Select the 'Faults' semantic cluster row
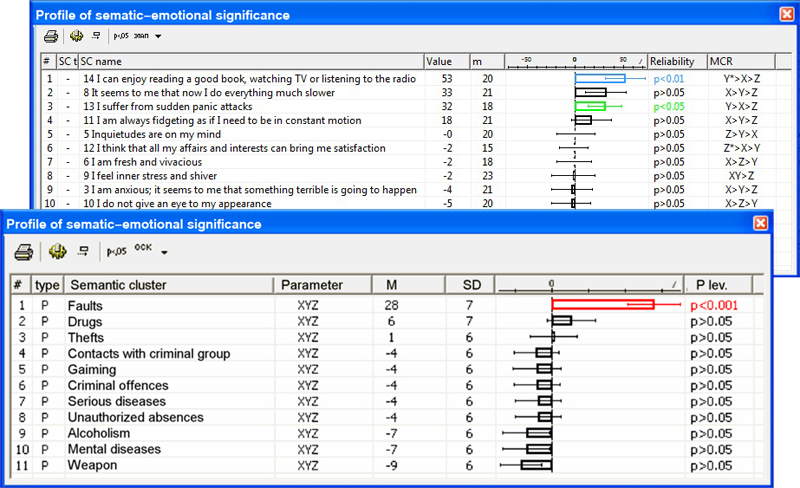 pyautogui.click(x=387, y=305)
